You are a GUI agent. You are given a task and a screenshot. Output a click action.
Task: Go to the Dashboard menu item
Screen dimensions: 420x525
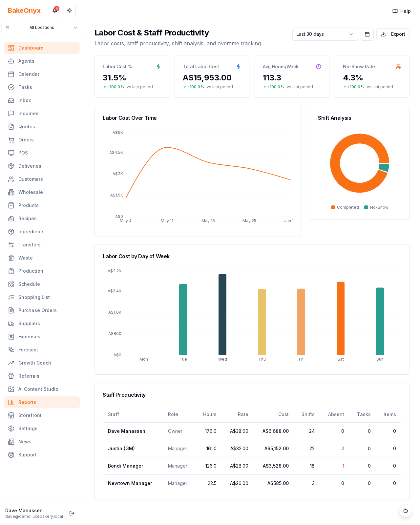[x=42, y=48]
